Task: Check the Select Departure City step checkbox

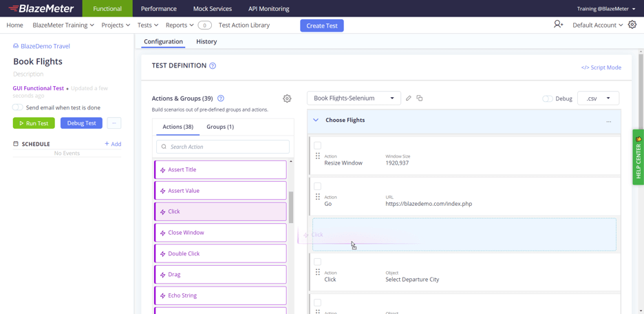Action: (317, 262)
